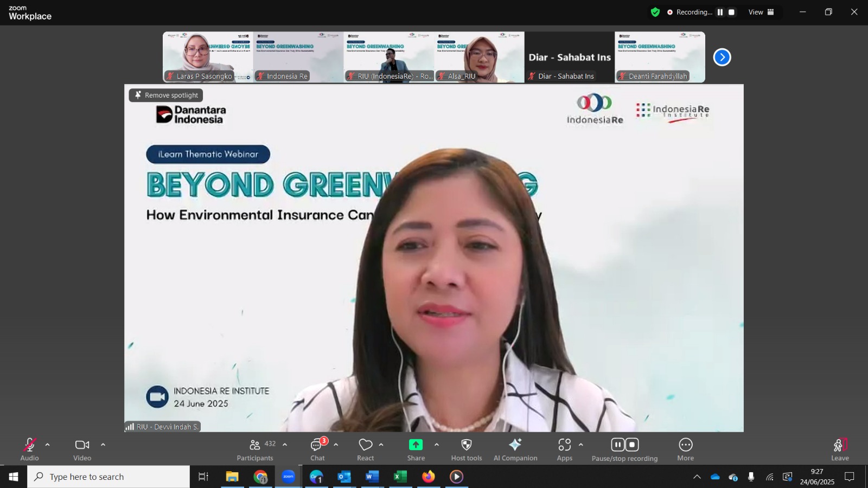Open the Chat panel
The height and width of the screenshot is (488, 868).
318,450
